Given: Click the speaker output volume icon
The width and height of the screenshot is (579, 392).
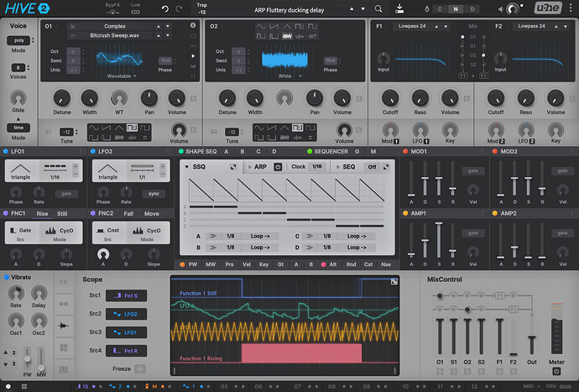Looking at the screenshot, I should point(500,9).
